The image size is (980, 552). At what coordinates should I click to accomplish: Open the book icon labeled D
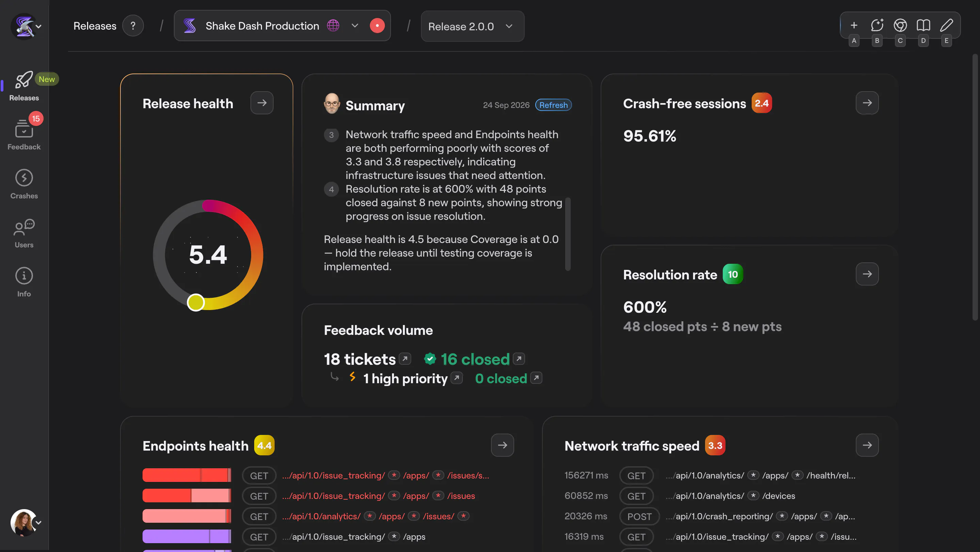[x=923, y=25]
